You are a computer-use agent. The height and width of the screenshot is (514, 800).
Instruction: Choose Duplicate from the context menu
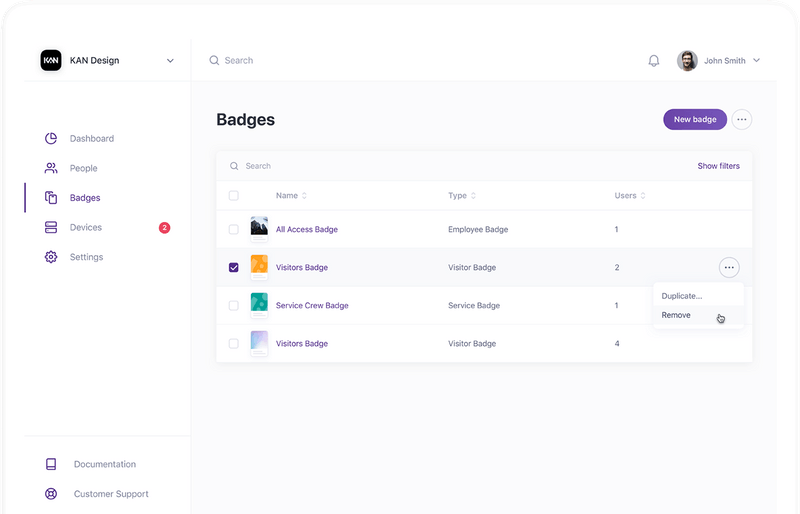point(682,296)
